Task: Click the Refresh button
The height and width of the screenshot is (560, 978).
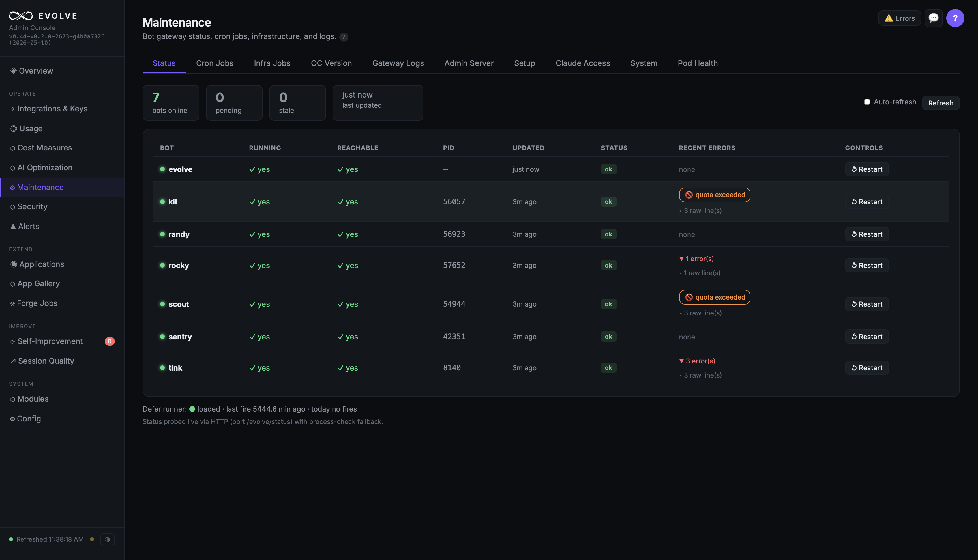Action: point(941,103)
